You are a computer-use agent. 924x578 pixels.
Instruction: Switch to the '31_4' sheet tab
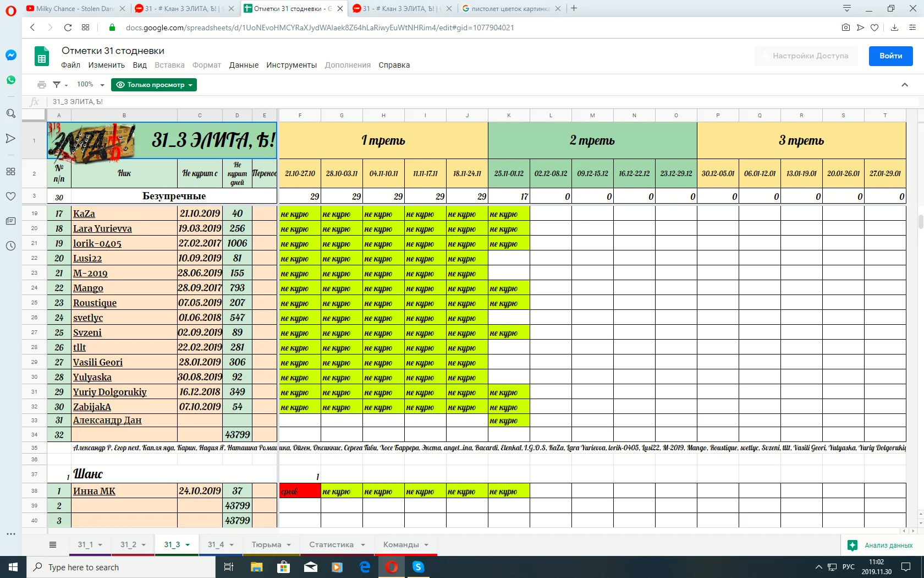point(216,544)
